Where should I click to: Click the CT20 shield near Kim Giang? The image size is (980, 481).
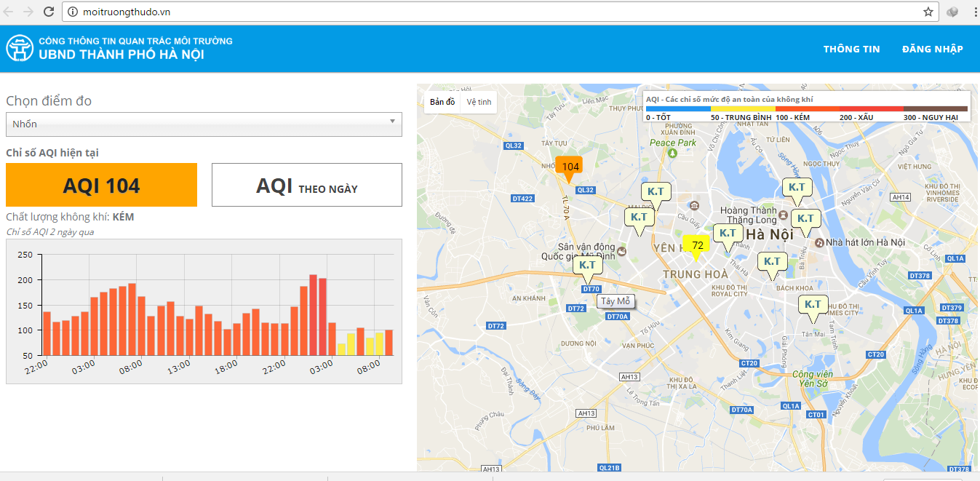click(x=749, y=362)
